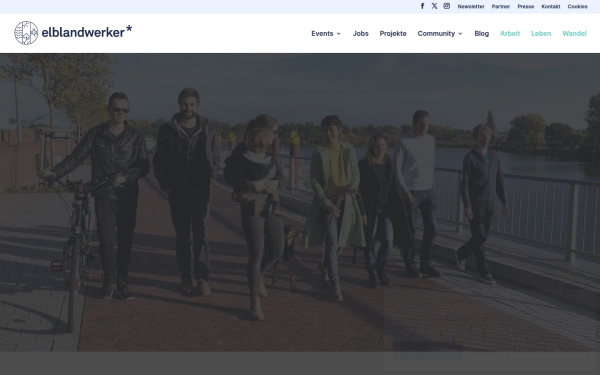Go to the Jobs page
Image resolution: width=600 pixels, height=375 pixels.
tap(360, 34)
